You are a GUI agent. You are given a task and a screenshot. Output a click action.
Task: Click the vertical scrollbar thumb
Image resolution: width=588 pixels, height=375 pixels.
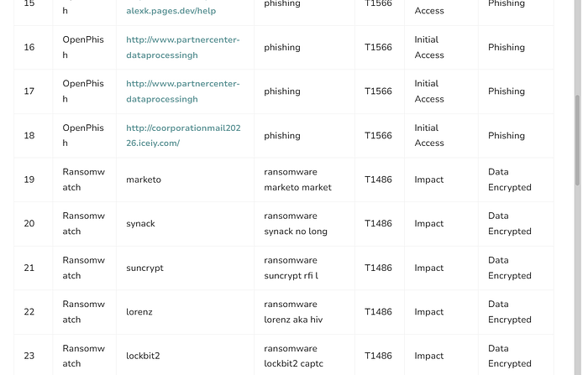(578, 140)
